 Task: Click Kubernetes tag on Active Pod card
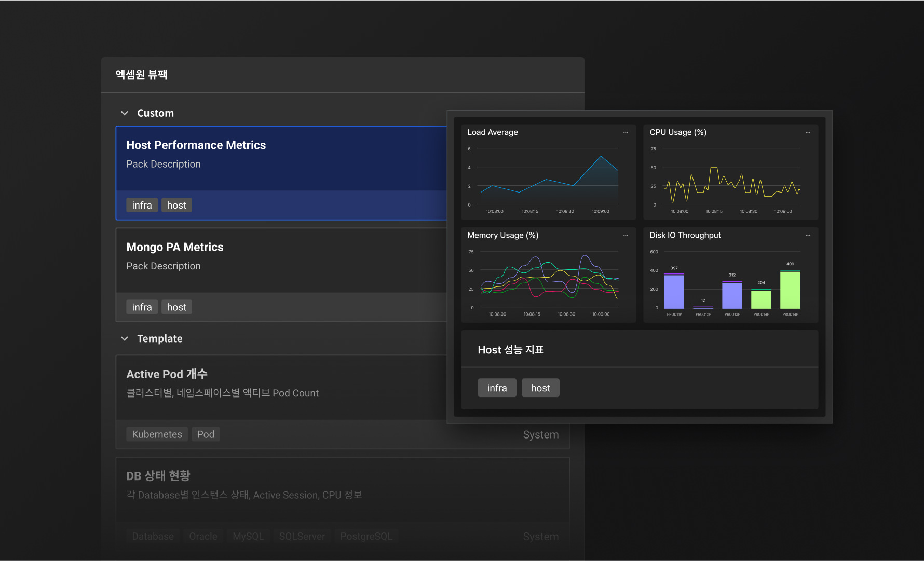(x=157, y=434)
